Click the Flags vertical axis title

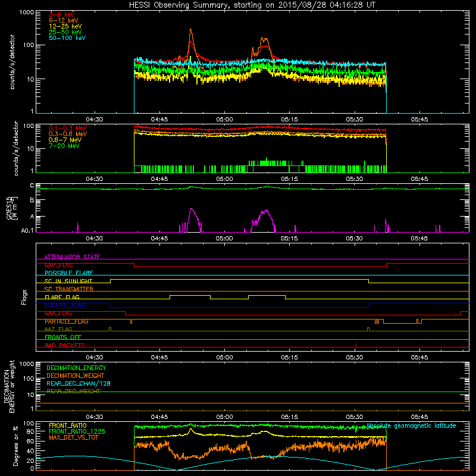(x=24, y=297)
